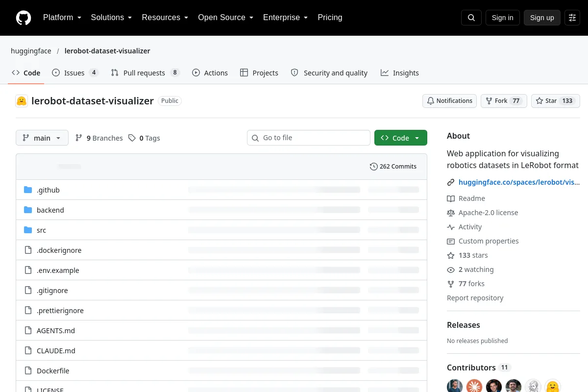Expand the Solutions menu
This screenshot has height=392, width=588.
[x=112, y=18]
